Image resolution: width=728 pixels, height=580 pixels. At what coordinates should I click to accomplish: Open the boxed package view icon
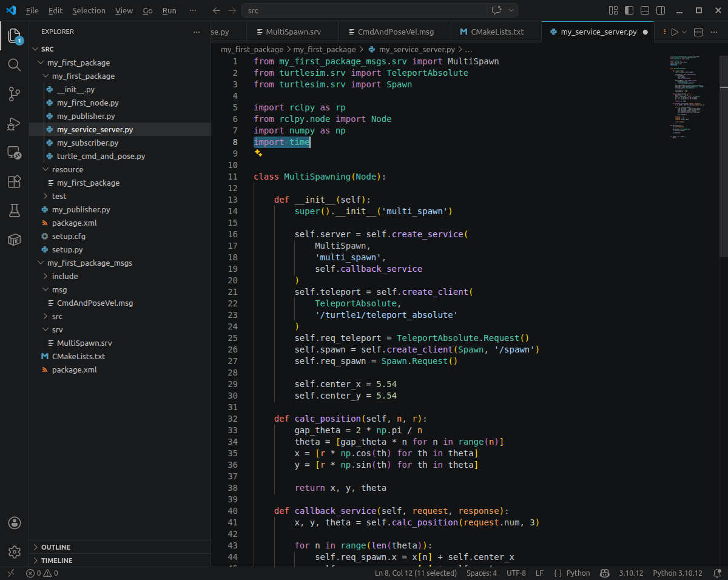click(14, 239)
